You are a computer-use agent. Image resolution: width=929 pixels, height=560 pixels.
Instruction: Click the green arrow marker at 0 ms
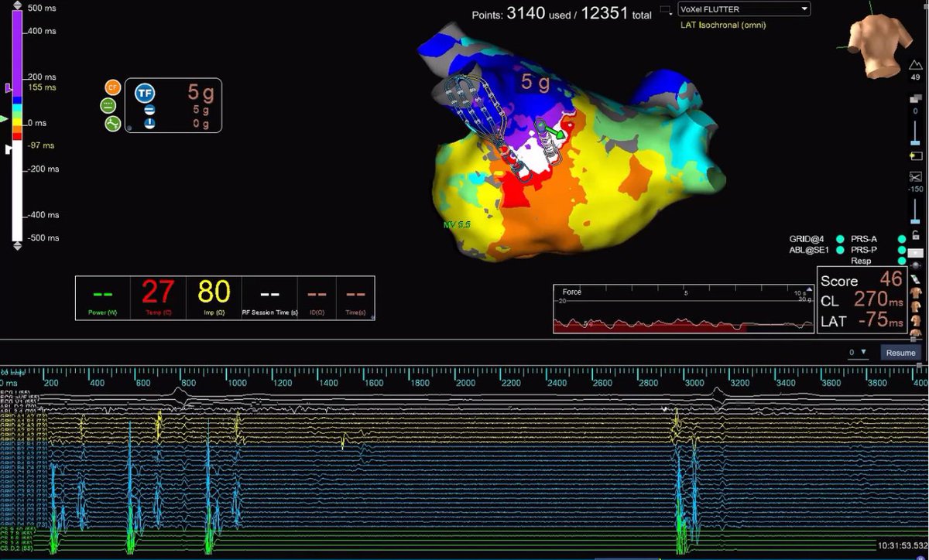4,119
